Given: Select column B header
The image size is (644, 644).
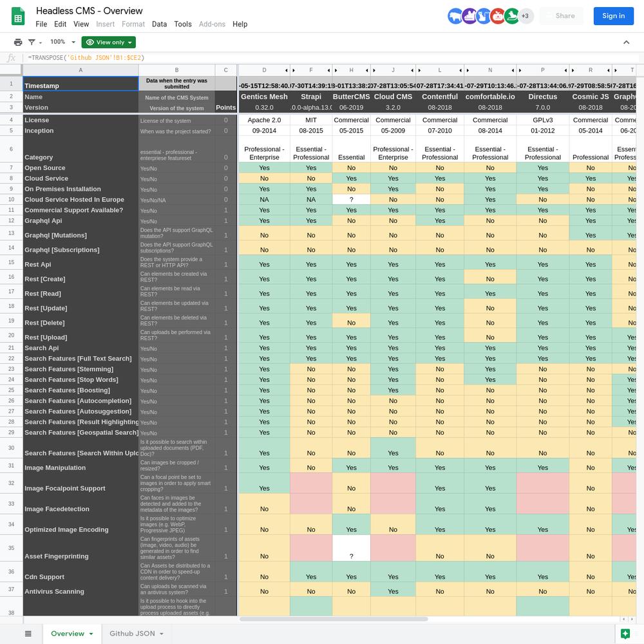Looking at the screenshot, I should [176, 70].
